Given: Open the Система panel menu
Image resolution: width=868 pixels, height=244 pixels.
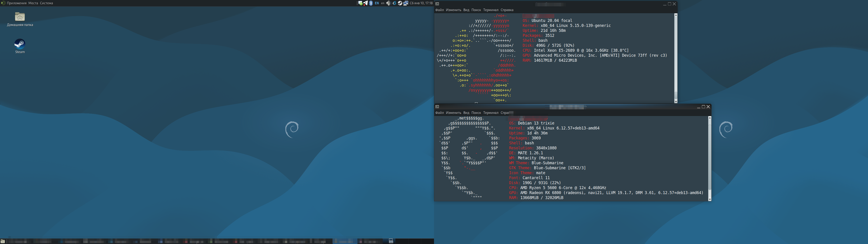Looking at the screenshot, I should pyautogui.click(x=46, y=3).
